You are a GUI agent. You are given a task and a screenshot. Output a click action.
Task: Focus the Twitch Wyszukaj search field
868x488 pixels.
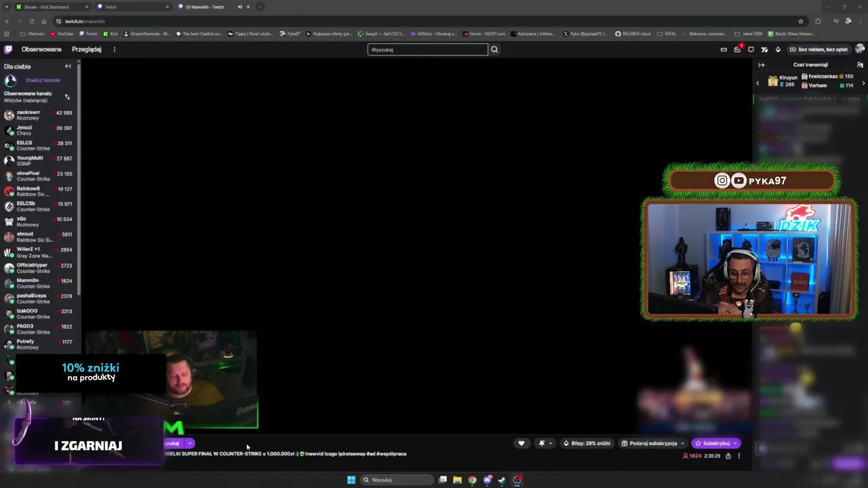point(428,49)
